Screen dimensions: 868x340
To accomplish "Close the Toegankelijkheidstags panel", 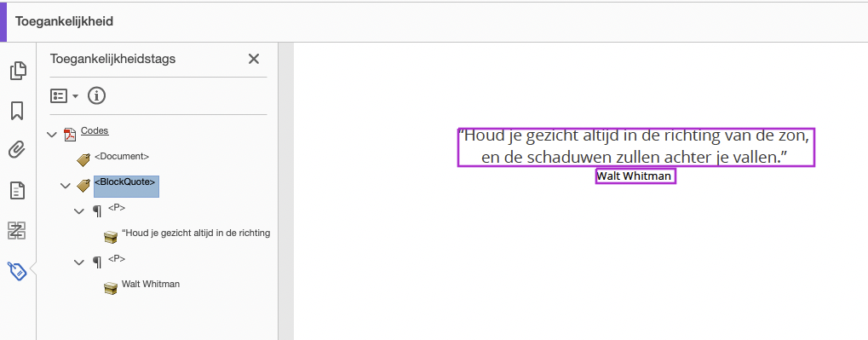I will click(x=254, y=59).
